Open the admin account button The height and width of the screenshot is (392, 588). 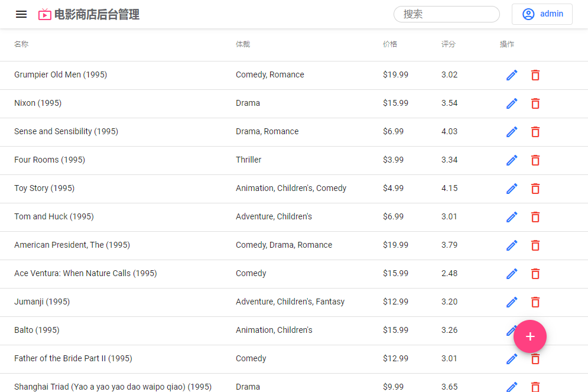pos(542,14)
